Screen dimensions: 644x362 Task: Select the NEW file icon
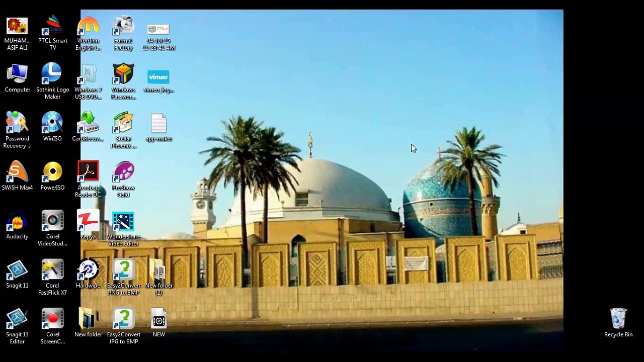click(x=158, y=323)
